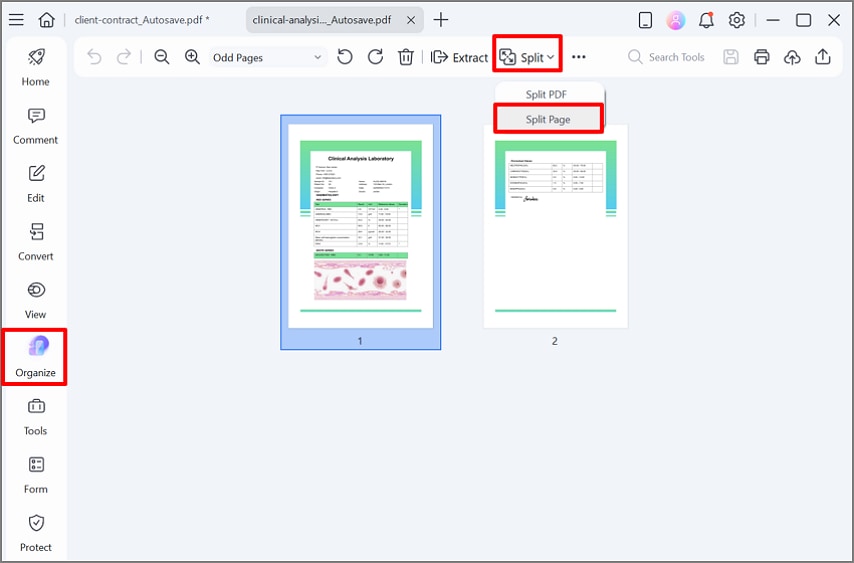The image size is (854, 563).
Task: Go to the home icon in title bar
Action: click(46, 20)
